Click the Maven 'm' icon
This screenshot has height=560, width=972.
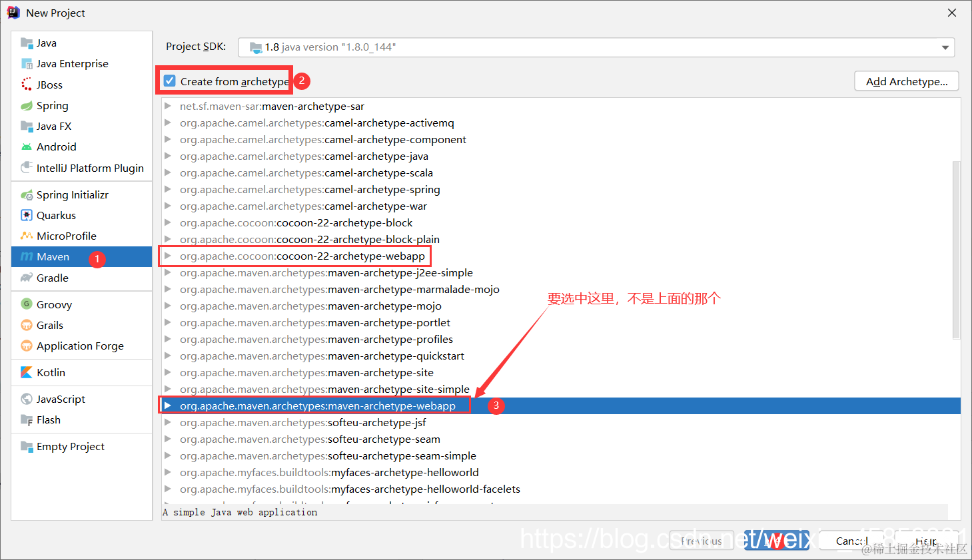click(x=27, y=256)
